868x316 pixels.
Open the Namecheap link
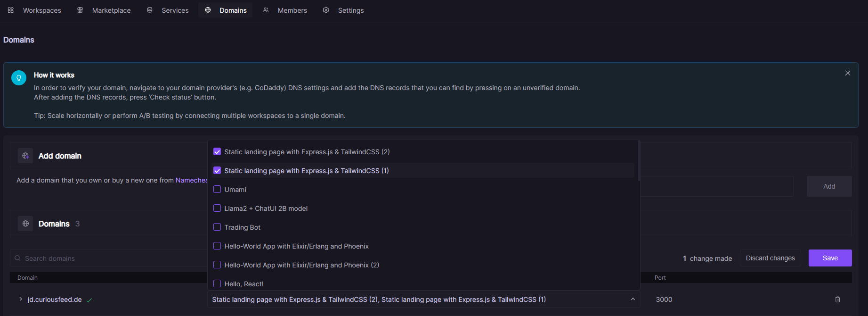tap(192, 180)
